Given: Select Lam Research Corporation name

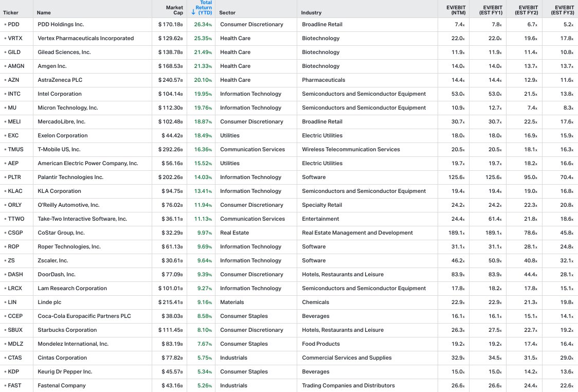Looking at the screenshot, I should click(x=72, y=289).
